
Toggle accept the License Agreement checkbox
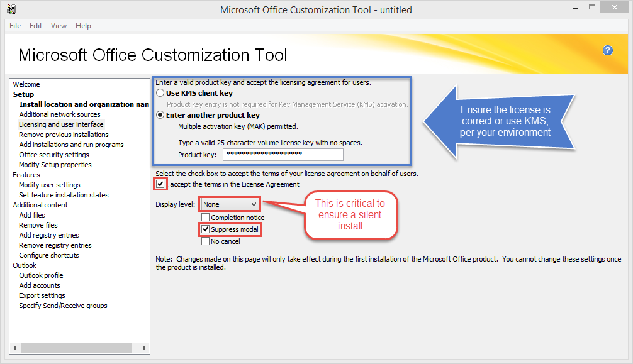pos(160,184)
